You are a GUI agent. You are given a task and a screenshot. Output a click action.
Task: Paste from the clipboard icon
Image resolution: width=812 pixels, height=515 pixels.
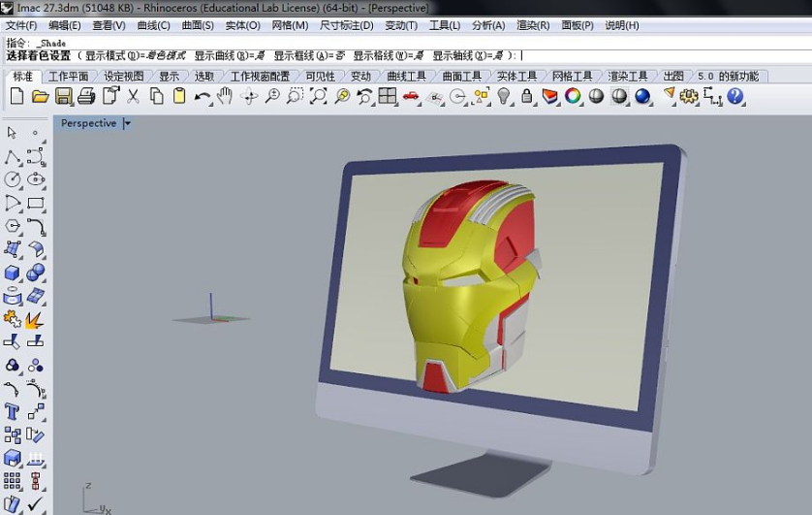pyautogui.click(x=179, y=96)
